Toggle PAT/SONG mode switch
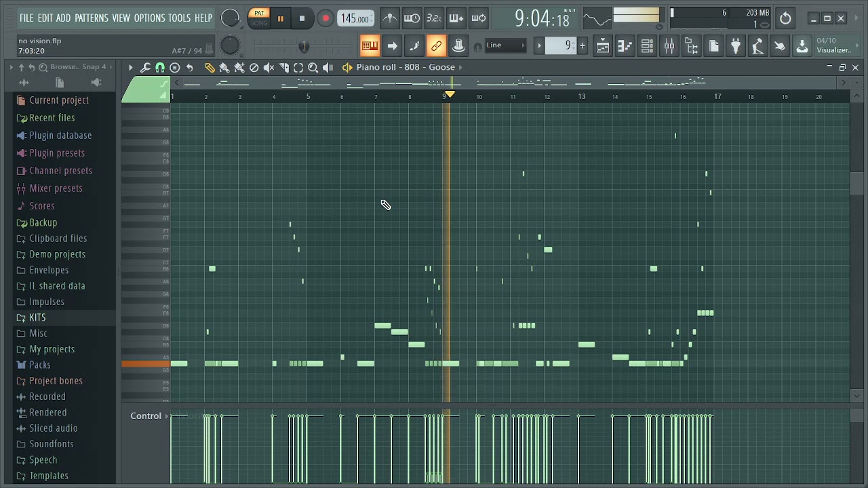868x488 pixels. 259,18
